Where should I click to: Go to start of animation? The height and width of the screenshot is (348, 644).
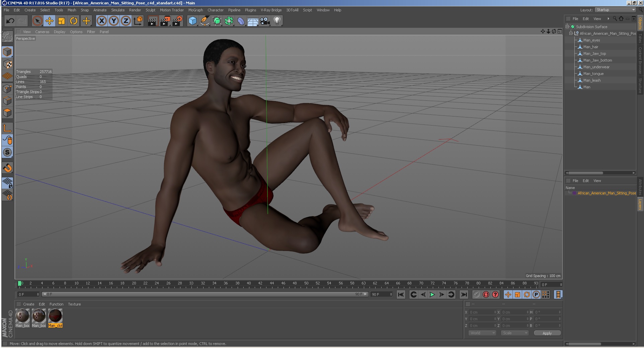[401, 294]
